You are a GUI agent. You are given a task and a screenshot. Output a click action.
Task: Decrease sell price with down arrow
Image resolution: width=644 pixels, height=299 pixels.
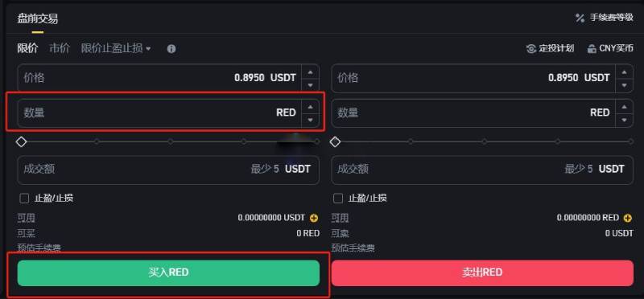pos(625,85)
